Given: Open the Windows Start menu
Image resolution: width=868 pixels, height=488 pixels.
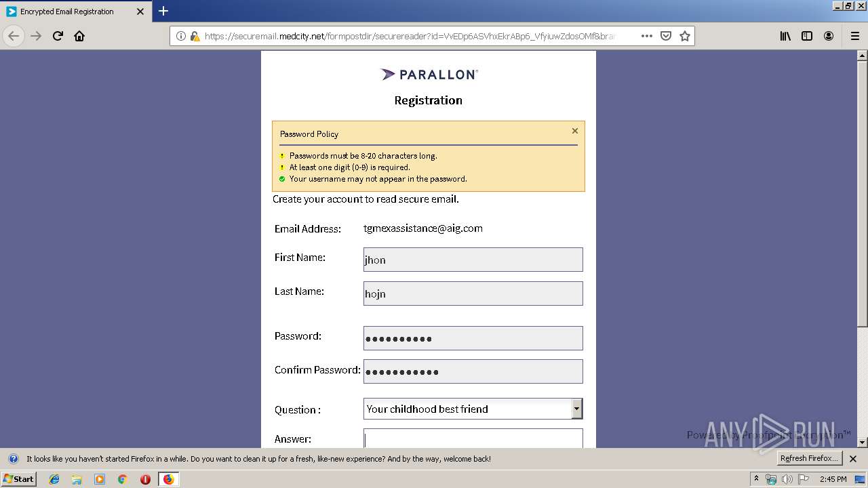Looking at the screenshot, I should (19, 479).
